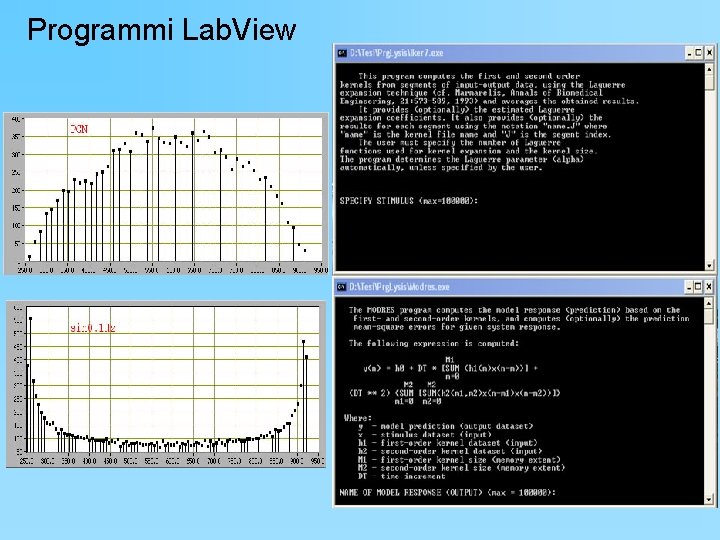Click 'y - model prediction (output dataset)' line
Image resolution: width=720 pixels, height=540 pixels.
[x=445, y=426]
